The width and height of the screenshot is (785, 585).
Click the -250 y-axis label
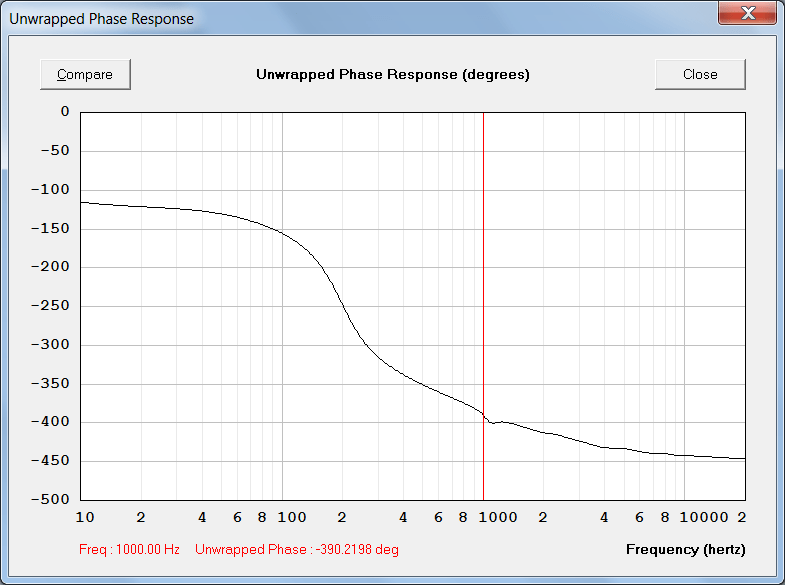50,305
